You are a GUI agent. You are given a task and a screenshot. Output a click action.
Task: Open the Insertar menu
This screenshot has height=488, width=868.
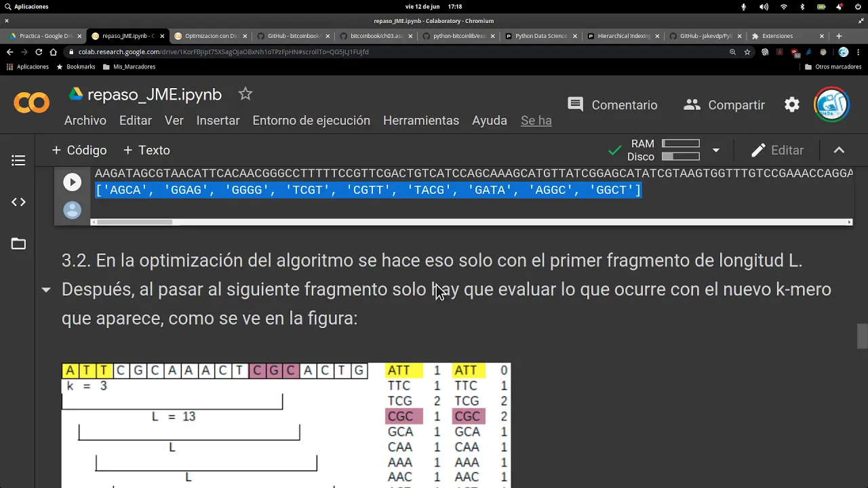click(218, 120)
